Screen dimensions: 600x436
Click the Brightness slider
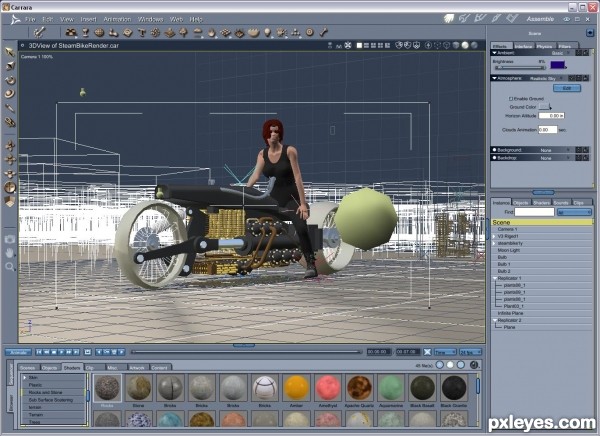coord(520,68)
